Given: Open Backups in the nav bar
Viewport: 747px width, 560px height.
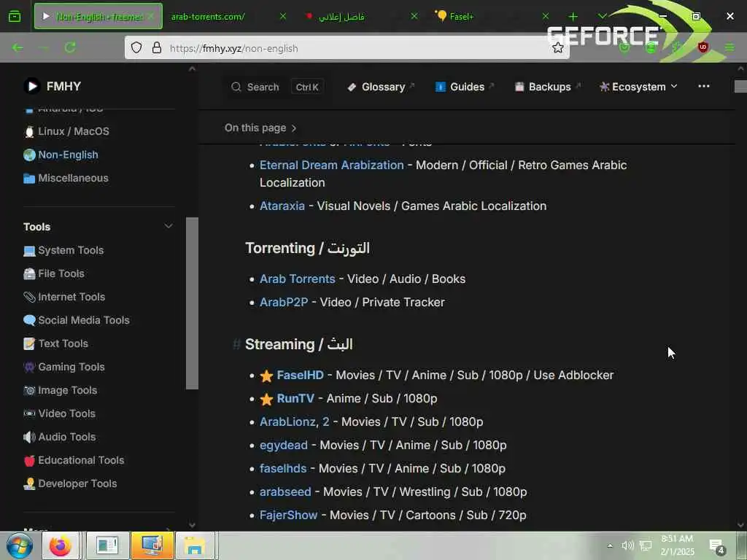Looking at the screenshot, I should pos(547,87).
